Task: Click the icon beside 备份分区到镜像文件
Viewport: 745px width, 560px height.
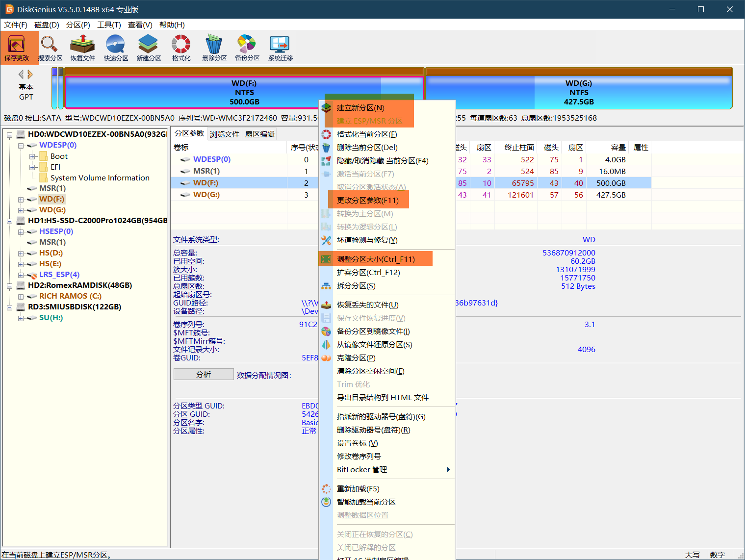Action: [326, 331]
